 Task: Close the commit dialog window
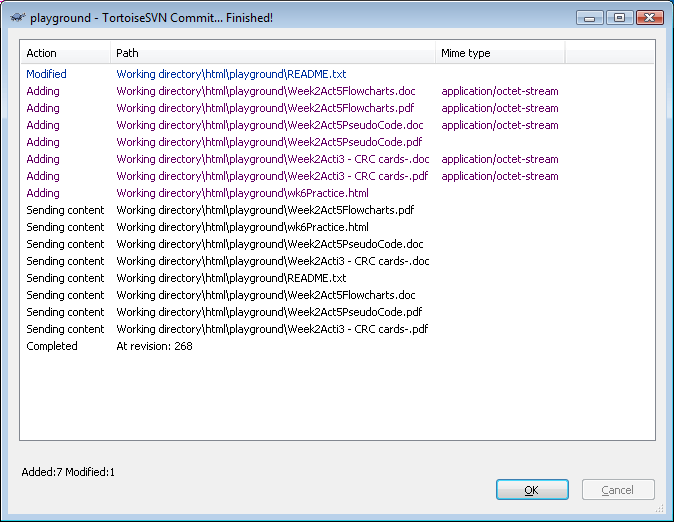tap(648, 17)
